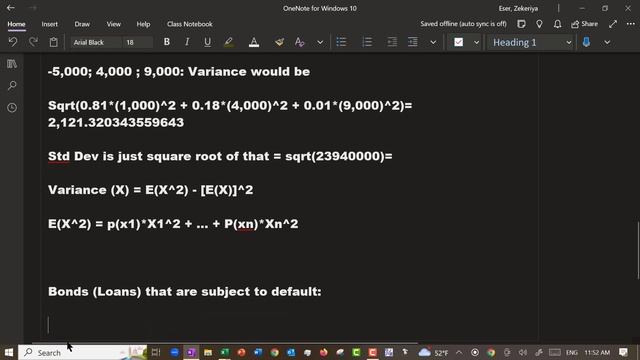This screenshot has height=360, width=640.
Task: Click the Dictate microphone icon
Action: point(586,42)
